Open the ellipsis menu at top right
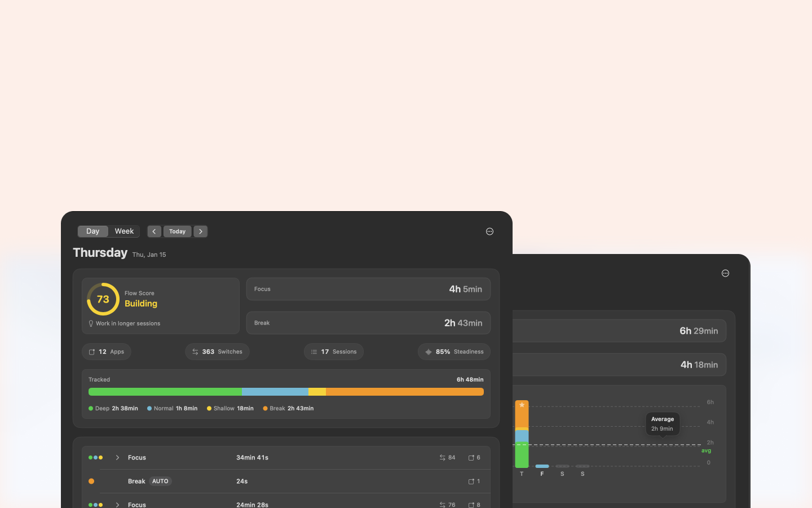Image resolution: width=812 pixels, height=508 pixels. (489, 231)
